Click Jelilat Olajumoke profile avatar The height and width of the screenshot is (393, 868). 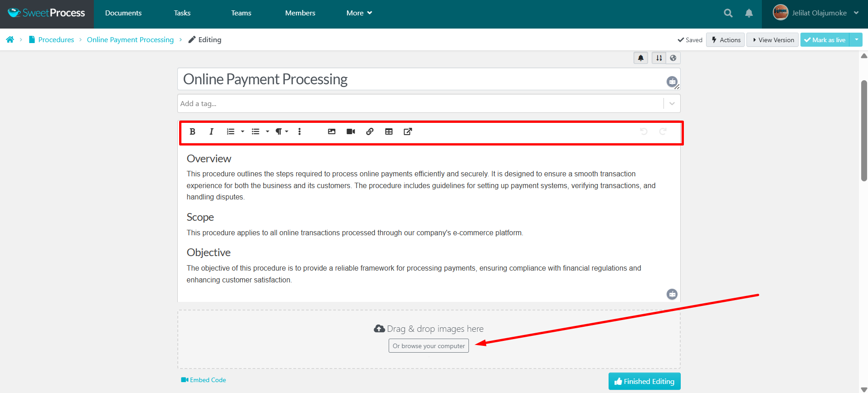(780, 12)
